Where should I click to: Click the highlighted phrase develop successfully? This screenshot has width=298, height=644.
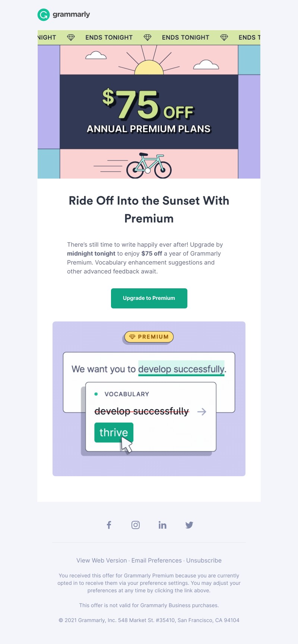(x=182, y=369)
